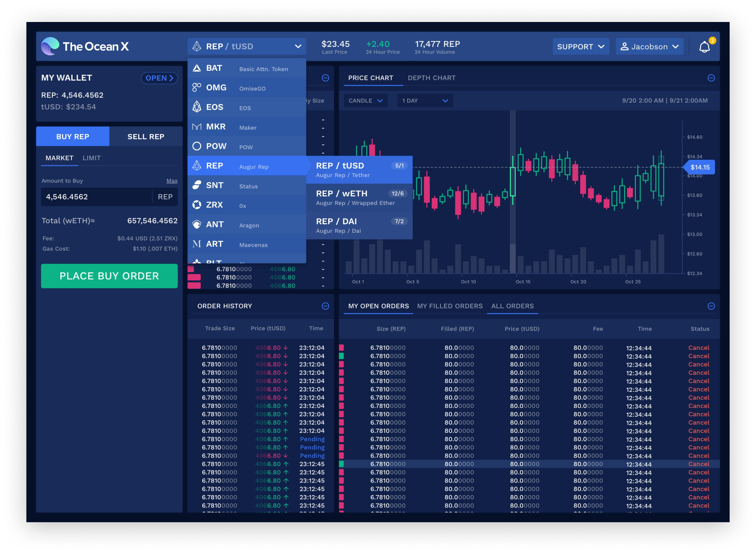
Task: Switch to the Depth Chart tab
Action: pos(431,78)
